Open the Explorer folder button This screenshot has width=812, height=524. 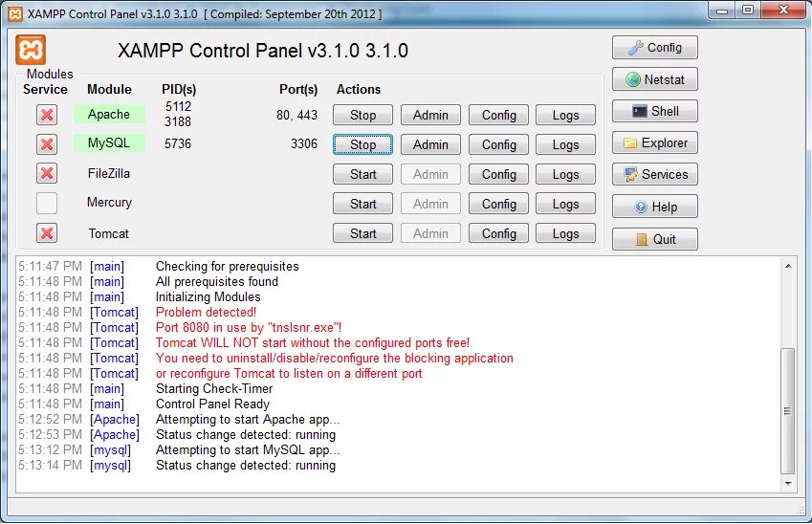pos(654,142)
